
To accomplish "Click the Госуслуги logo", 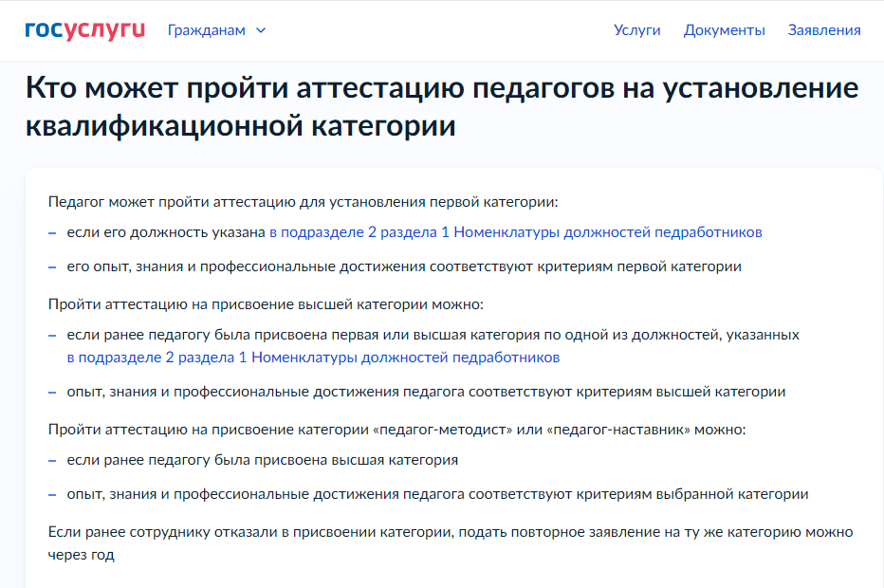I will 85,30.
